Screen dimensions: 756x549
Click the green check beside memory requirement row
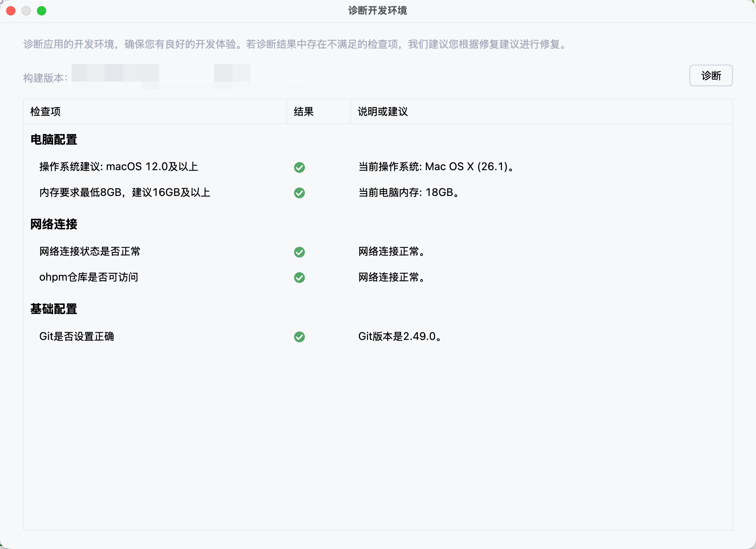300,194
